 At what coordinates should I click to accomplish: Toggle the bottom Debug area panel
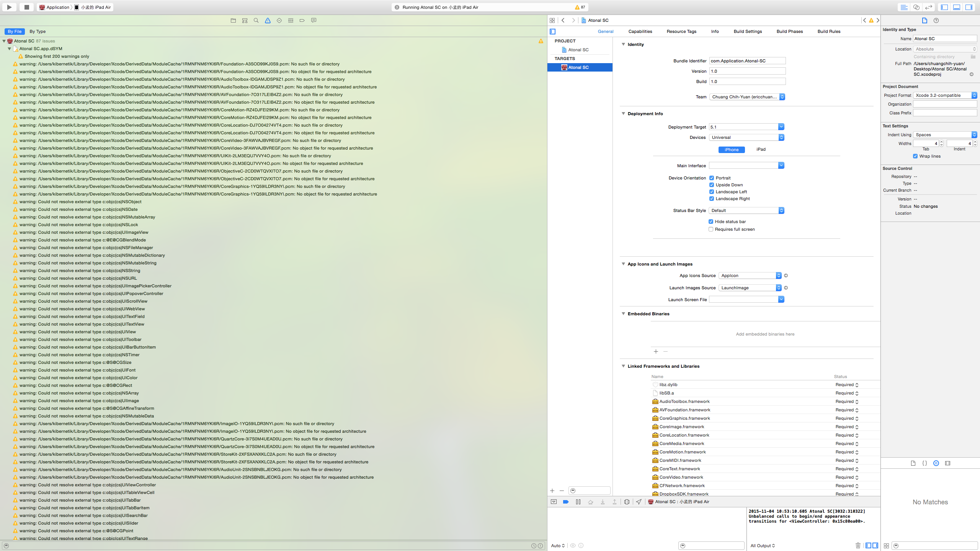point(956,7)
